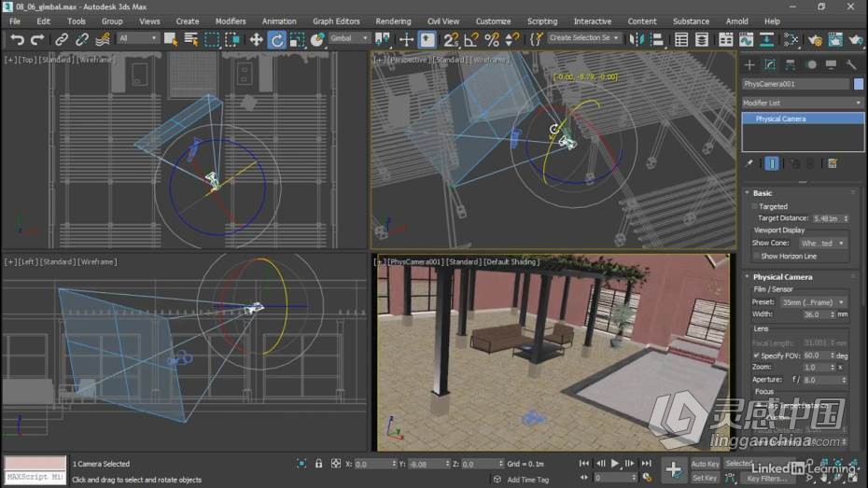
Task: Open the Rendering menu
Action: click(x=393, y=21)
